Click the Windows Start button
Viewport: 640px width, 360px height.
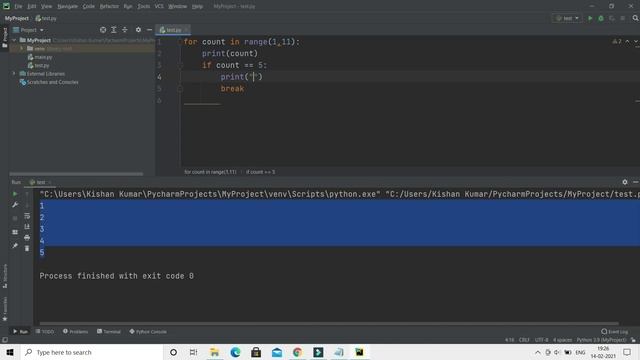click(x=10, y=352)
